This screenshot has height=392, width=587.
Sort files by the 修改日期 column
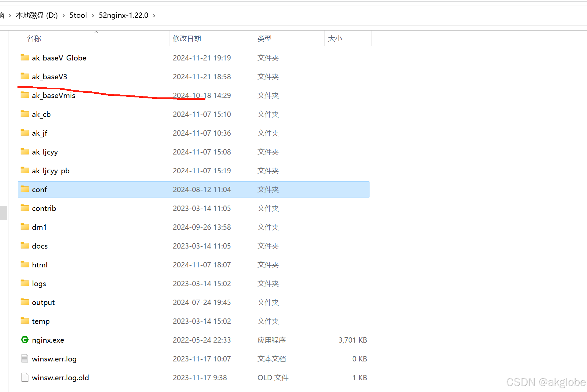coord(187,38)
